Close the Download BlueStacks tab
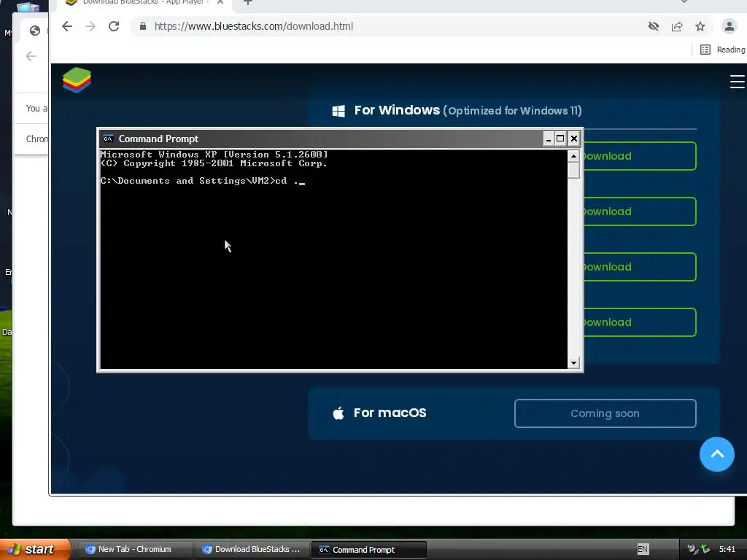Screen dimensions: 747x560 (x=220, y=2)
